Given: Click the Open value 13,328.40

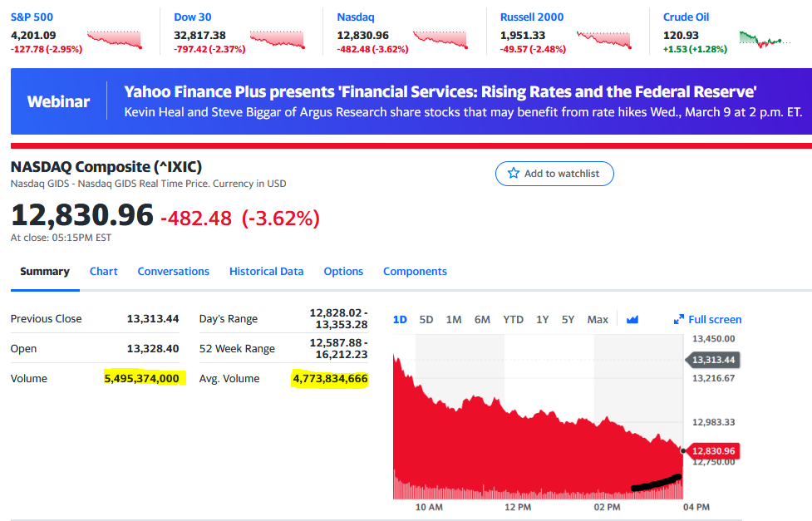Looking at the screenshot, I should (153, 348).
